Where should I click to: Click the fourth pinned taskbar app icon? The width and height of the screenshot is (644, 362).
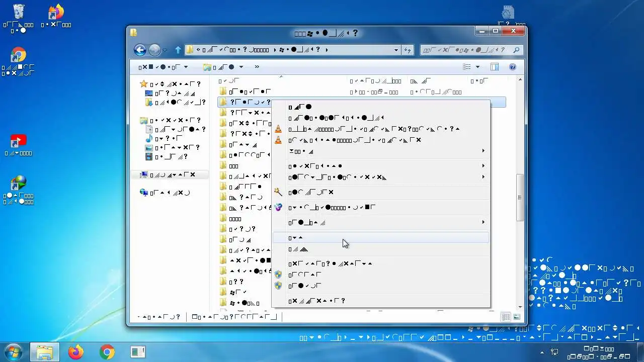pyautogui.click(x=138, y=352)
